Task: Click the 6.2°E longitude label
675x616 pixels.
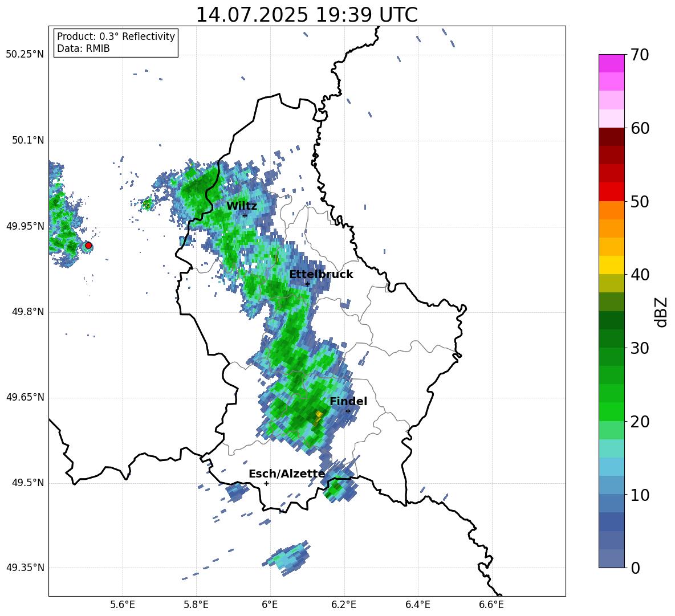Action: click(x=344, y=605)
